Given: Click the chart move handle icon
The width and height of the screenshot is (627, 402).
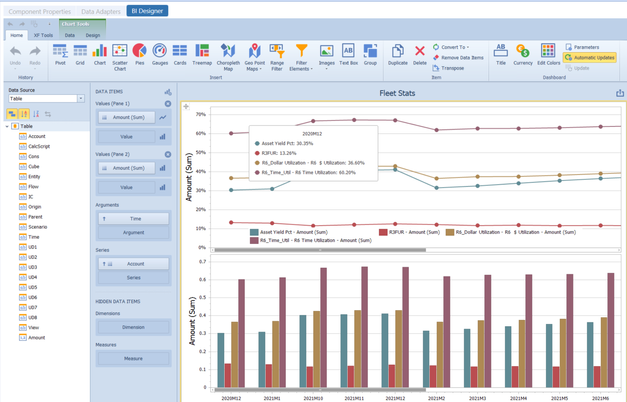Looking at the screenshot, I should pyautogui.click(x=186, y=106).
